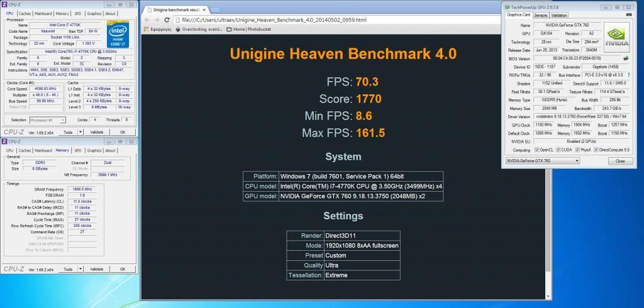This screenshot has width=644, height=308.
Task: Click the NVIDIA SLI Enabled (2 GPUs) field
Action: 581,141
